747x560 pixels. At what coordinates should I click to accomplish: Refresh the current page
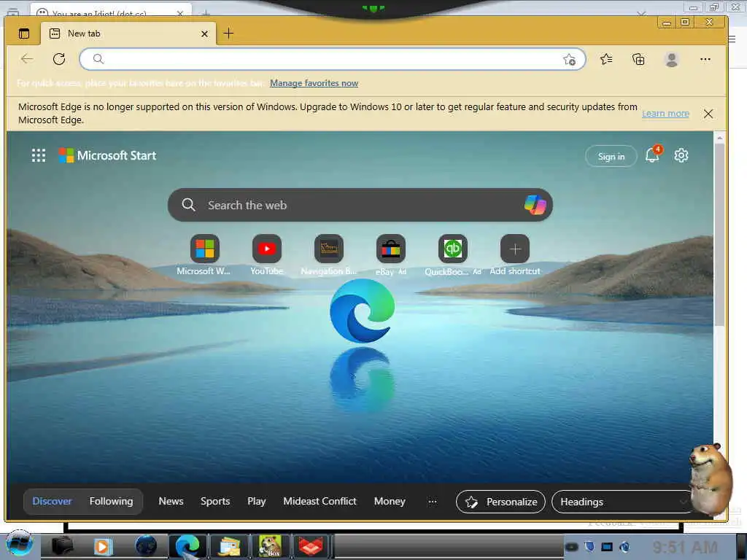[59, 59]
